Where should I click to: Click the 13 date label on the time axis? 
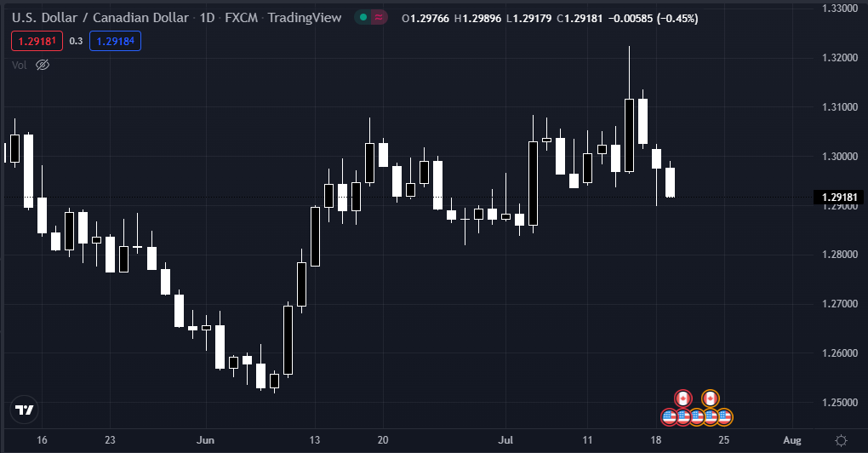(x=314, y=440)
